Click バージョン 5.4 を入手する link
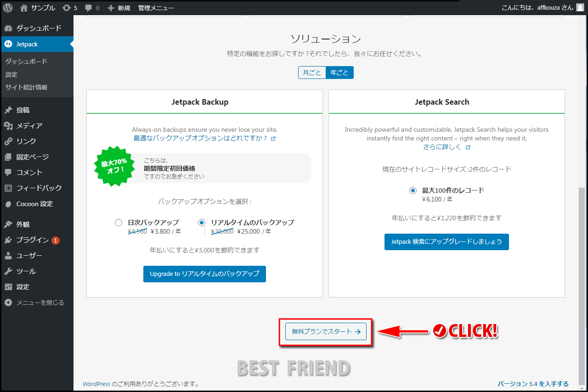The image size is (588, 392). click(533, 384)
